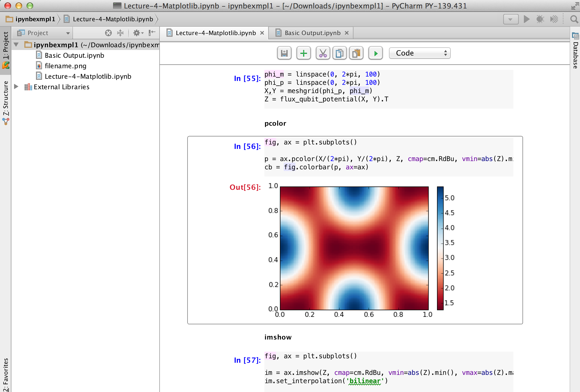This screenshot has width=580, height=392.
Task: Close the Basic Output.ipynb tab
Action: [x=347, y=33]
